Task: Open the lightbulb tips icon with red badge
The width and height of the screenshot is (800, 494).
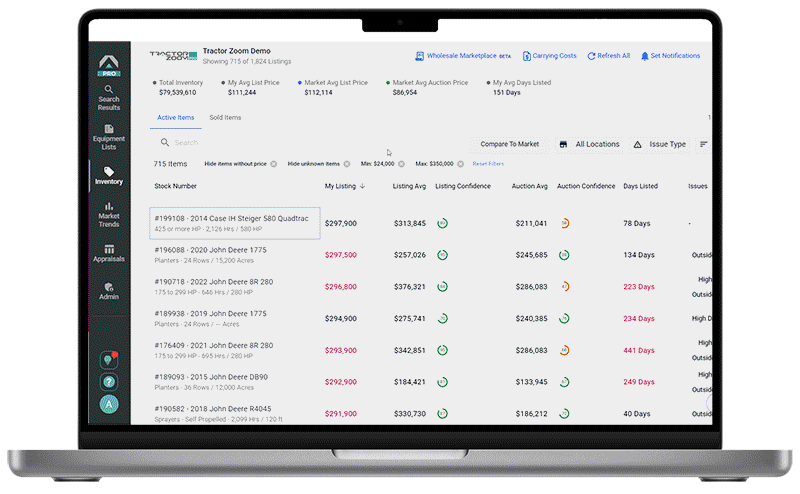Action: 109,360
